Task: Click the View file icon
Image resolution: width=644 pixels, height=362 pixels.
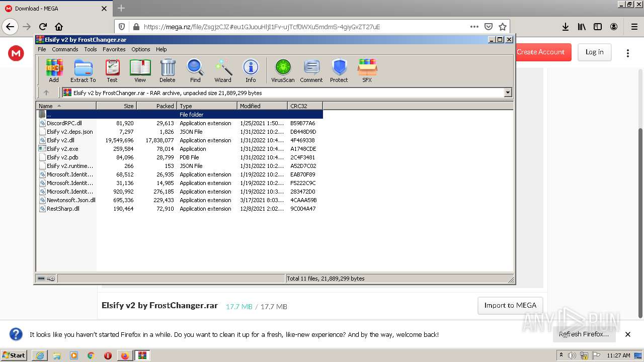Action: point(140,70)
